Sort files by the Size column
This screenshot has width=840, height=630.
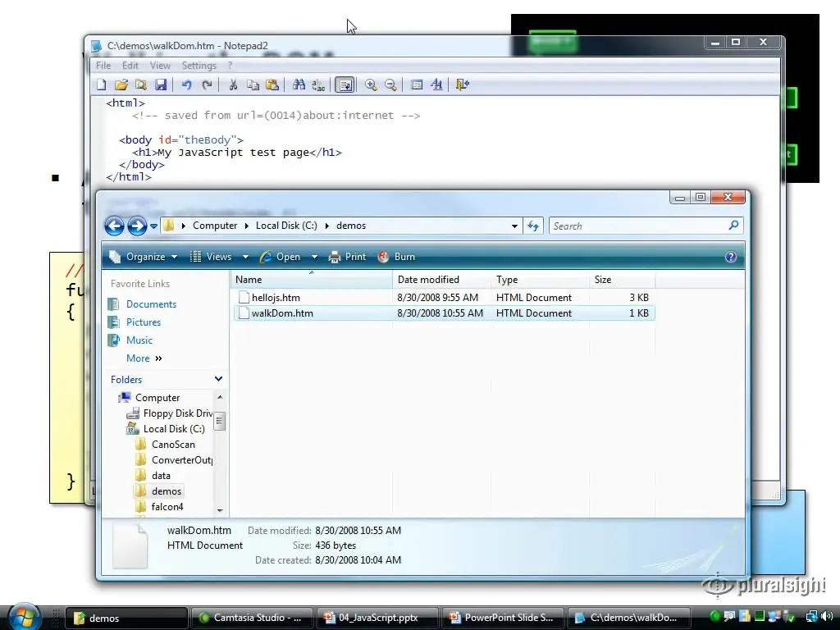[x=623, y=280]
